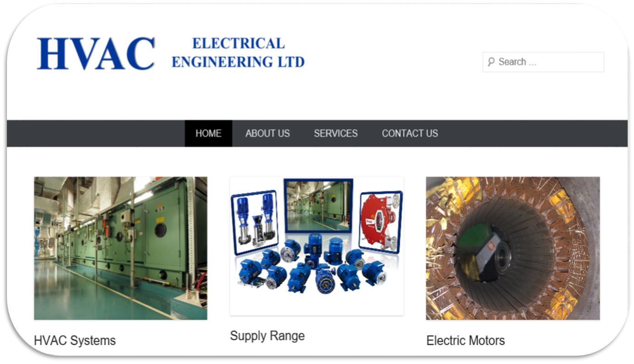Click the framed red pump picture
This screenshot has width=634, height=364.
coord(381,222)
